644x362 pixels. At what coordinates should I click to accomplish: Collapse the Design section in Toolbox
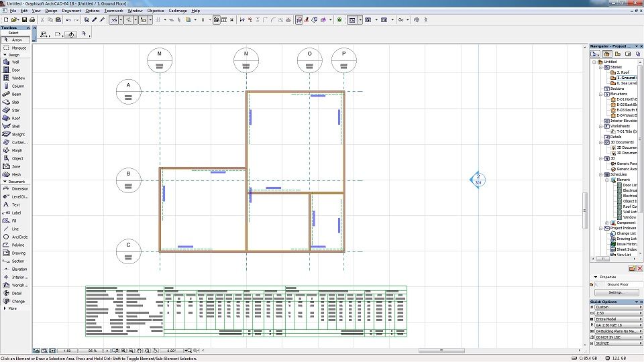point(13,55)
